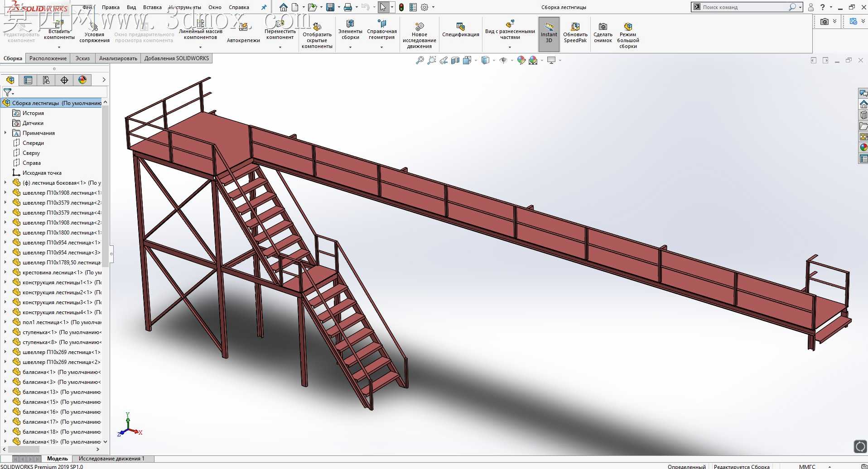Click Обновить SpeedPak icon

click(575, 33)
